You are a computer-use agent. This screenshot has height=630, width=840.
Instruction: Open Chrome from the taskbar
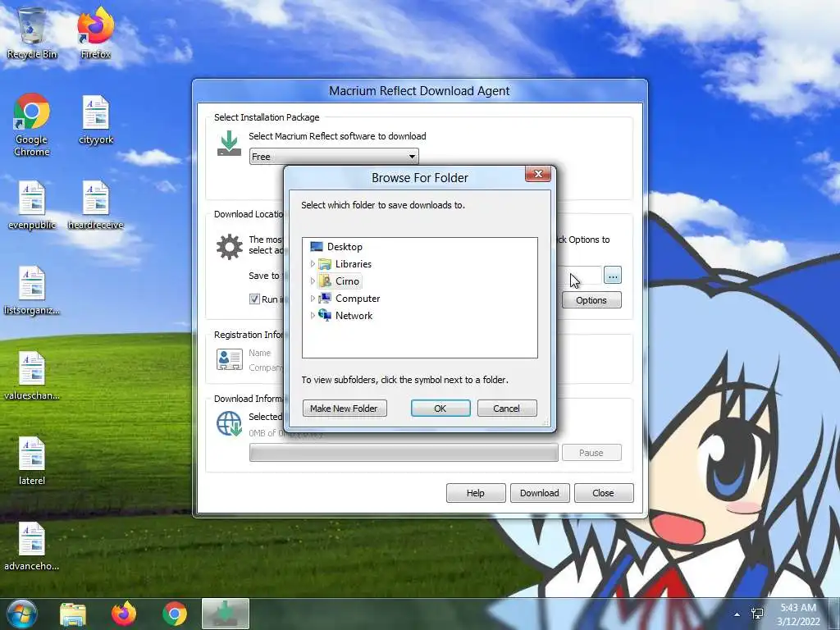175,614
